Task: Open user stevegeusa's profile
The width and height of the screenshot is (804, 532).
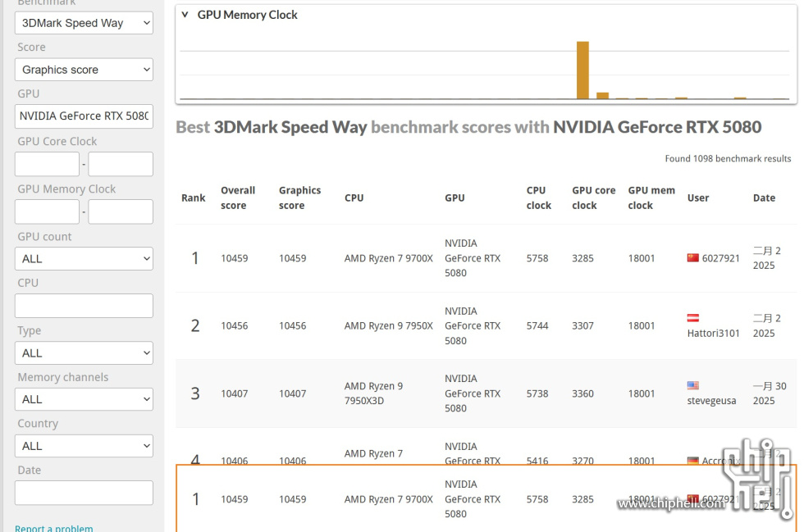Action: (x=711, y=401)
